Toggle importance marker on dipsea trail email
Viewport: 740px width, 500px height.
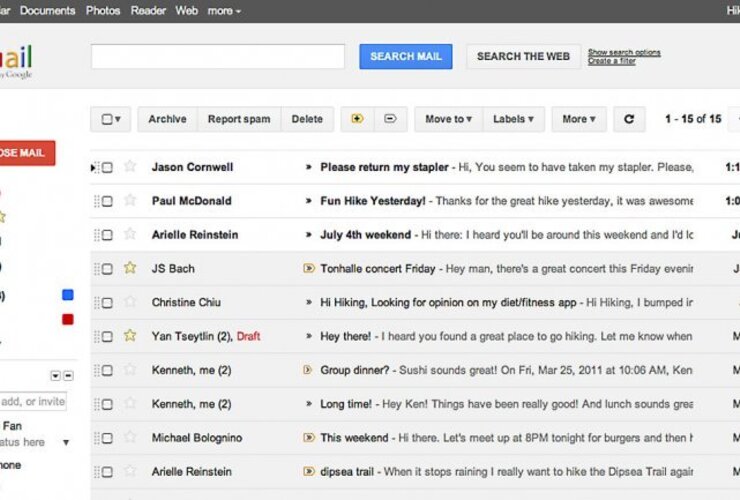309,472
